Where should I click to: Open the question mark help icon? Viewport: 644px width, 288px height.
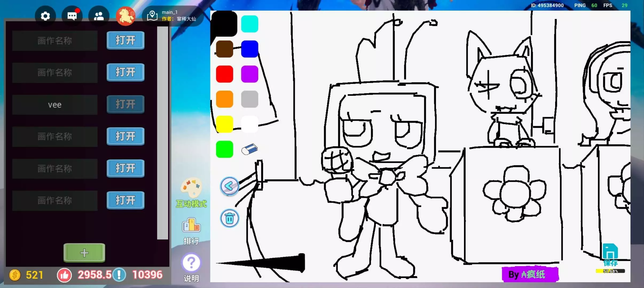191,263
